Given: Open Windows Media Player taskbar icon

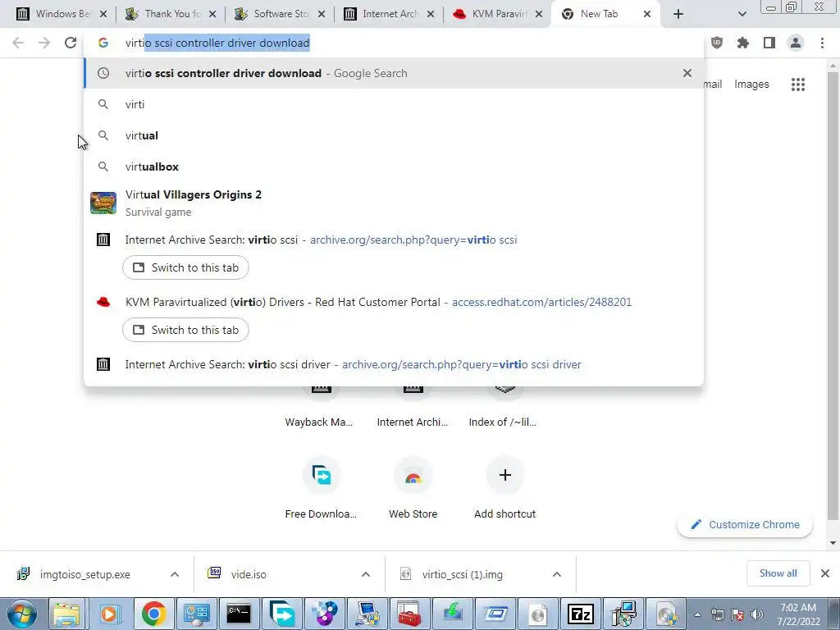Looking at the screenshot, I should pos(109,614).
